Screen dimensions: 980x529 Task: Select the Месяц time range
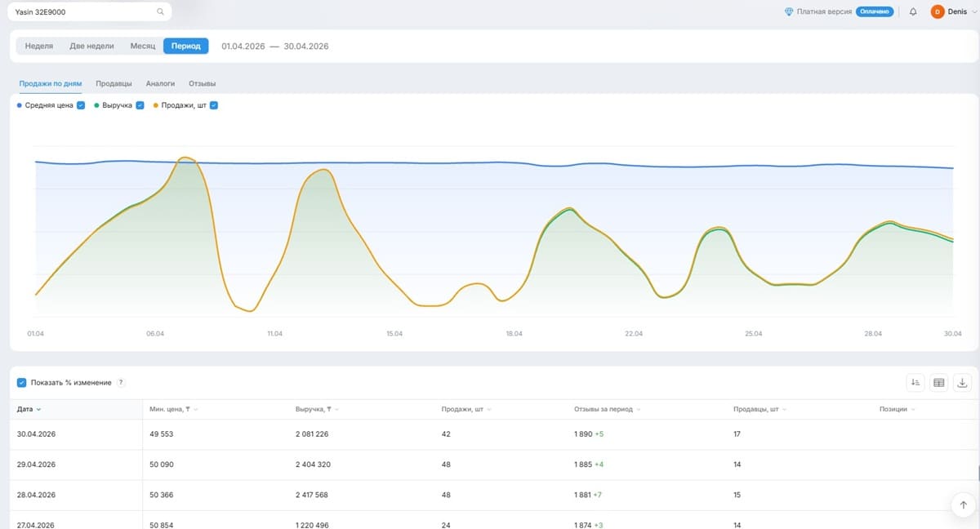coord(143,46)
